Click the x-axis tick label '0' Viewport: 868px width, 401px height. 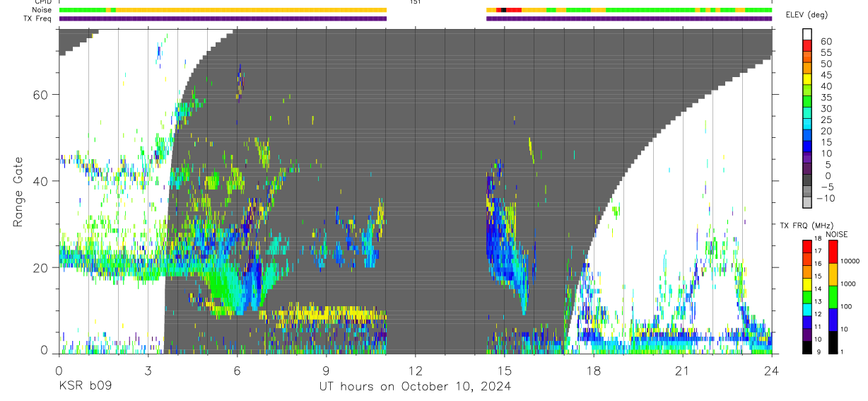pyautogui.click(x=59, y=370)
